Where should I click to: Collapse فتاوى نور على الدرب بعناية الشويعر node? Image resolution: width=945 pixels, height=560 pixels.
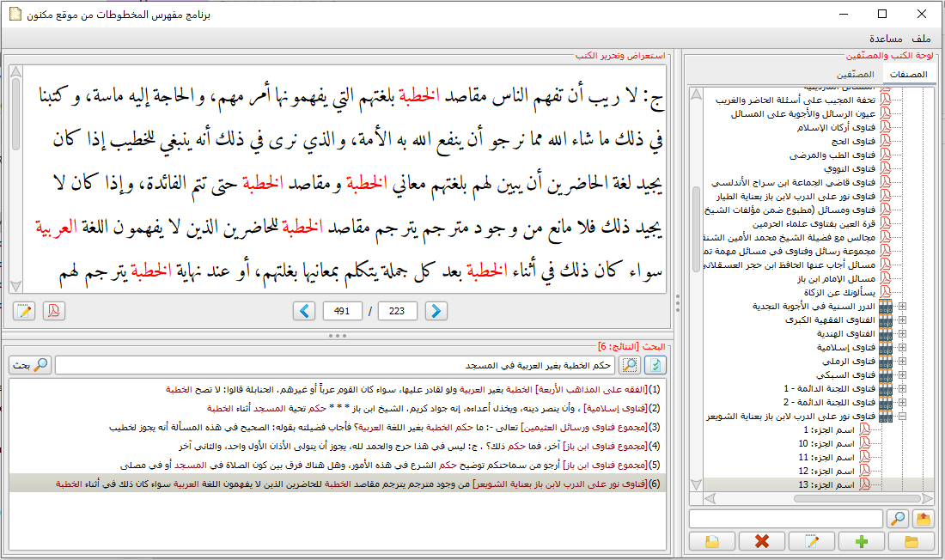point(902,416)
